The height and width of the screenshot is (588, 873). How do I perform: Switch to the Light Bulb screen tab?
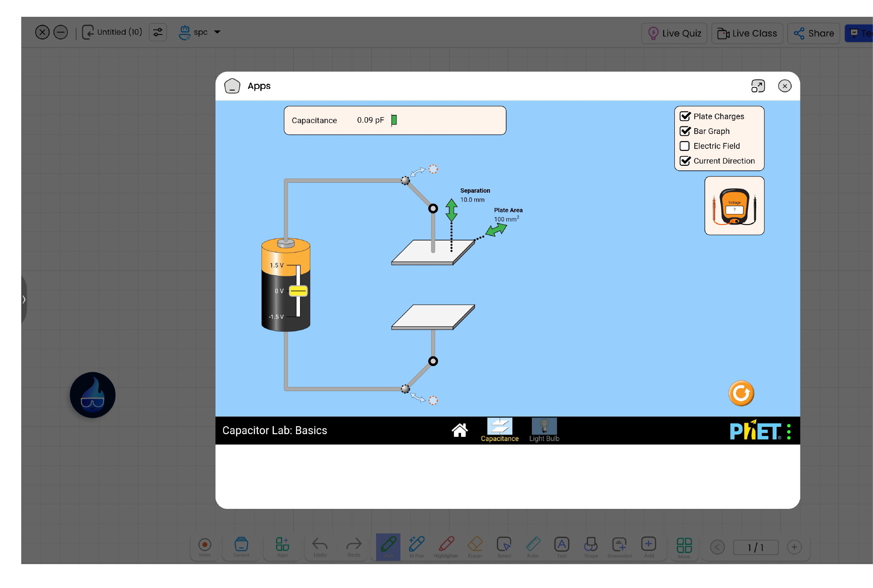click(544, 430)
